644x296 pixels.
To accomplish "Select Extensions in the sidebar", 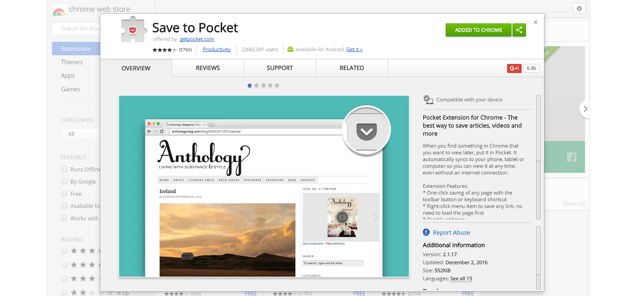I will pos(76,49).
